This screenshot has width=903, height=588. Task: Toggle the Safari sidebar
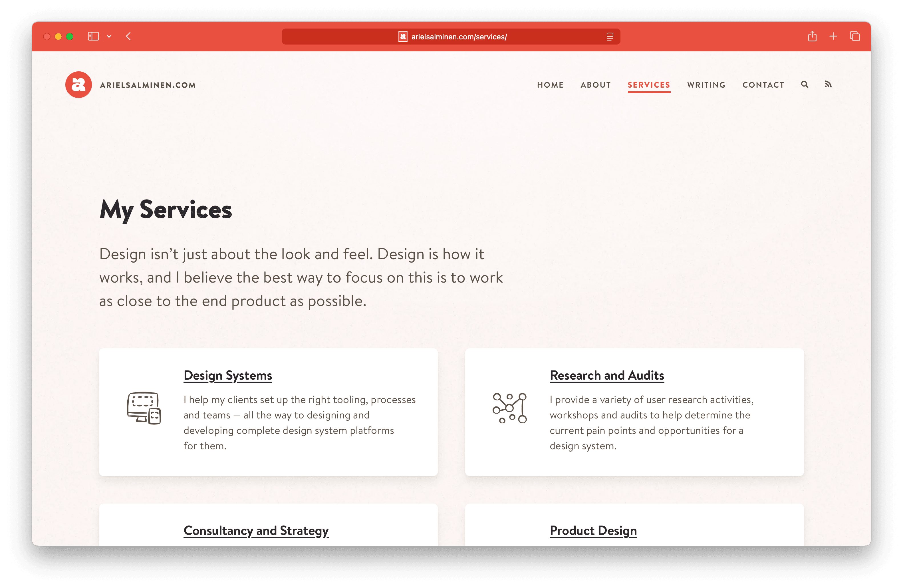pyautogui.click(x=93, y=37)
